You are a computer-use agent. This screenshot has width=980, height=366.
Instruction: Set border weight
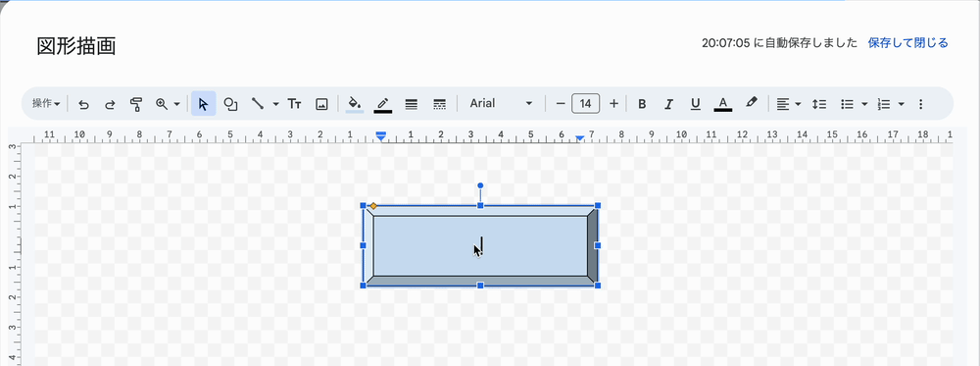click(412, 104)
